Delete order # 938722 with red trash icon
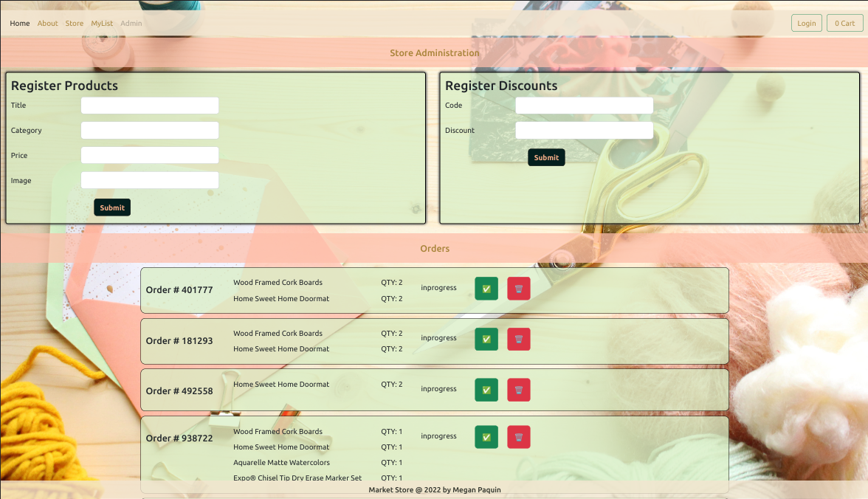This screenshot has width=868, height=499. coord(519,437)
